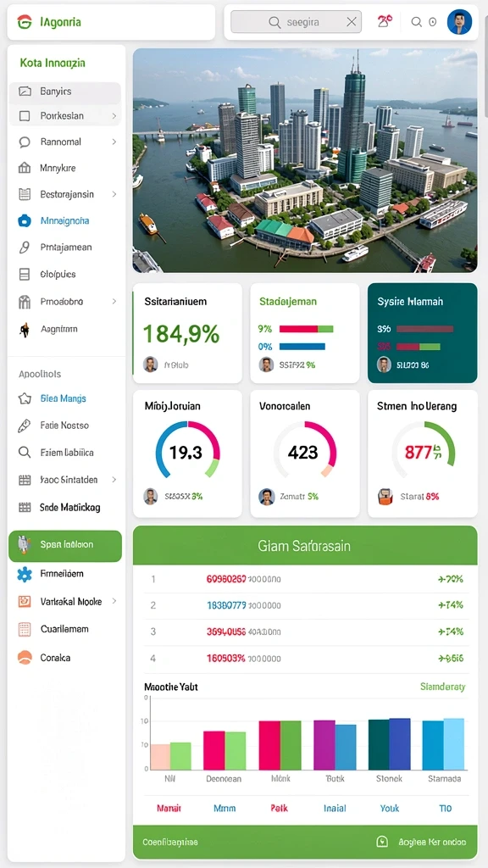Click the Giam Saforasain green header
This screenshot has width=488, height=868.
(305, 545)
